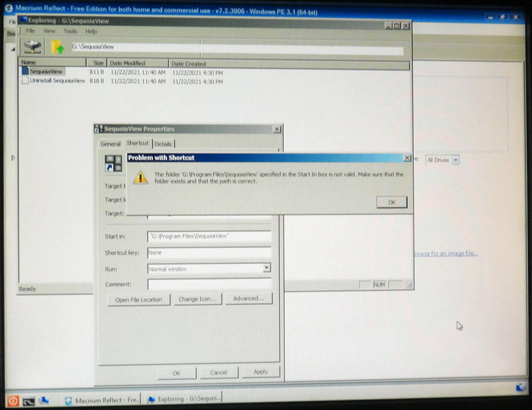
Task: Click the shortcut icon in Properties dialog
Action: [x=113, y=163]
